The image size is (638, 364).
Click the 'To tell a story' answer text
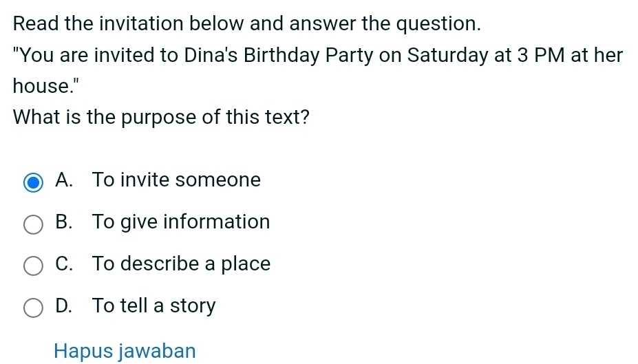tap(154, 306)
